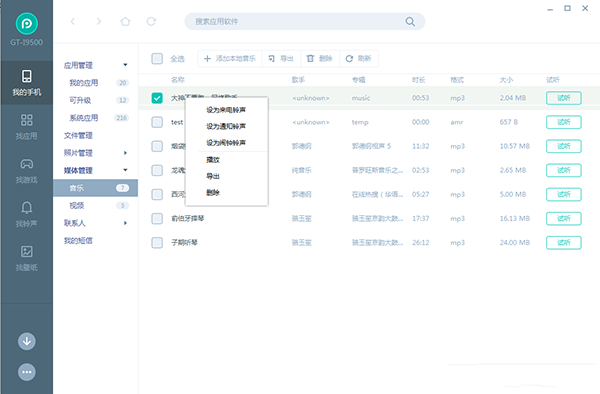Select the Music (音乐) item with 7
The width and height of the screenshot is (600, 394).
click(x=96, y=188)
